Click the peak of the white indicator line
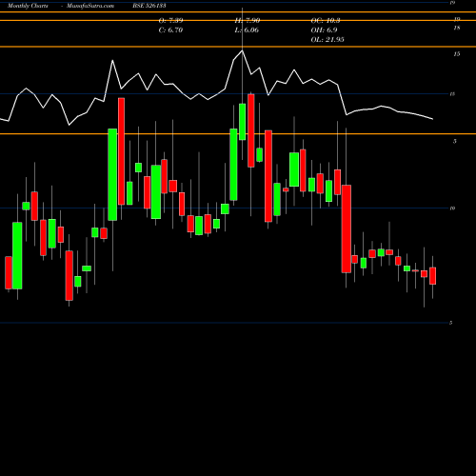Screen dimensions: 476x476 pyautogui.click(x=243, y=50)
